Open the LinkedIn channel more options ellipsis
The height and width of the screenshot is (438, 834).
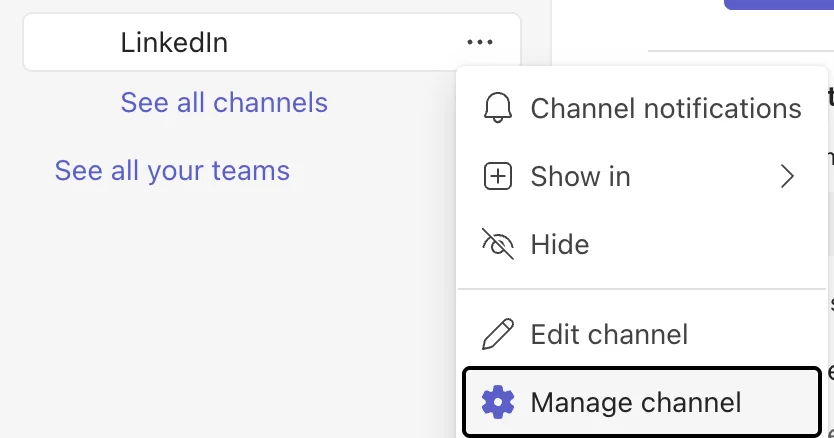(480, 42)
